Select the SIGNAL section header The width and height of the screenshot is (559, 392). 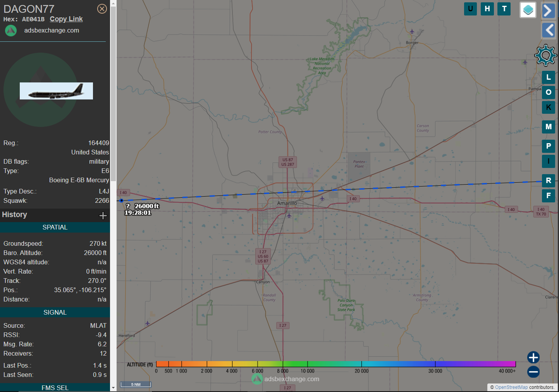pyautogui.click(x=55, y=312)
